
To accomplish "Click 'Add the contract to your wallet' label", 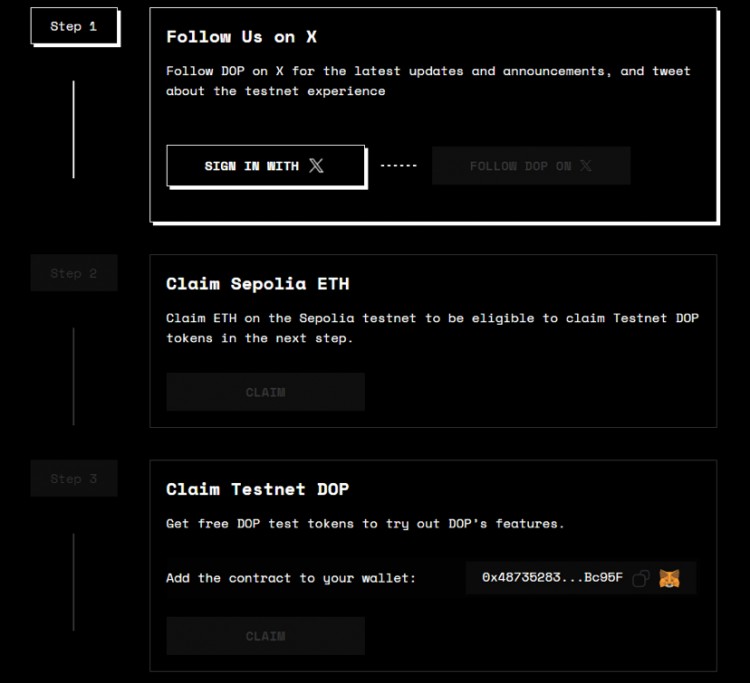I will (x=291, y=578).
